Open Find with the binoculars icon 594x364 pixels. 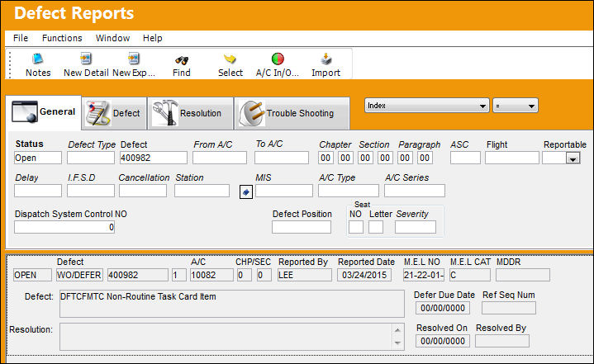[182, 59]
